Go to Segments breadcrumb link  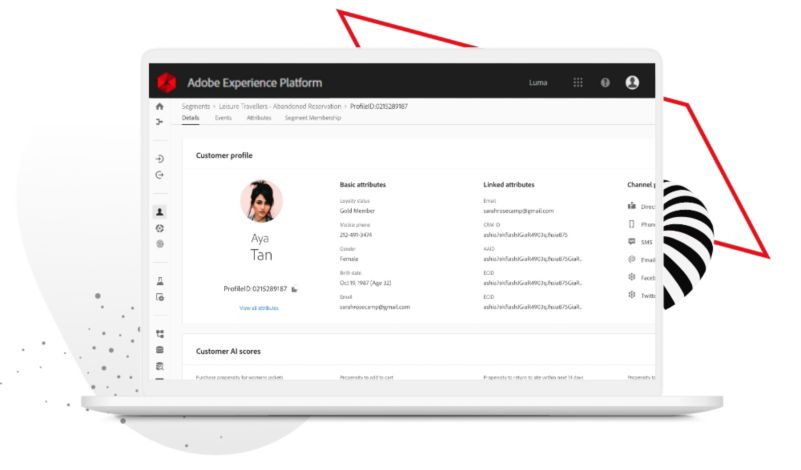[x=196, y=106]
